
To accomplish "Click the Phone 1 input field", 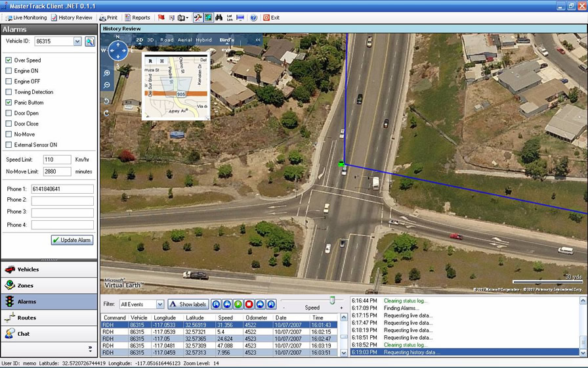I will [62, 189].
